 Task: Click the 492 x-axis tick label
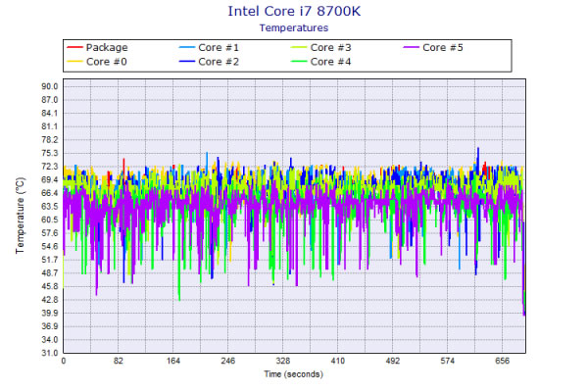click(x=393, y=361)
